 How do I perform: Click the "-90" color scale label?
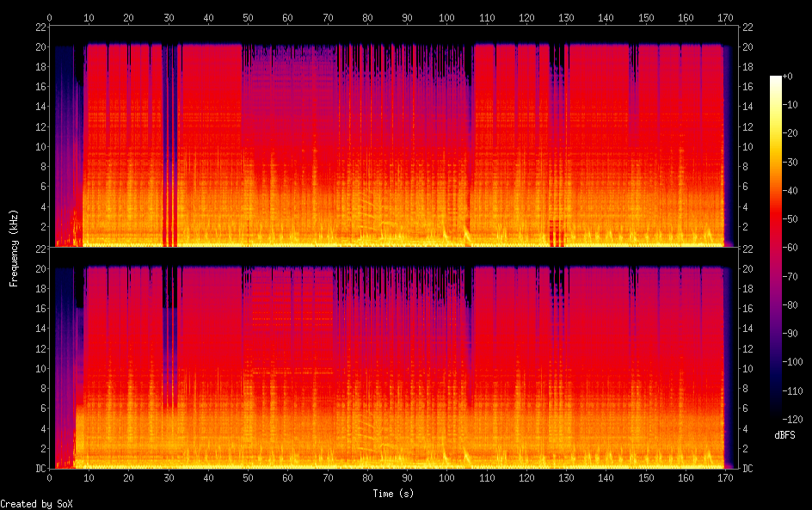pyautogui.click(x=790, y=334)
